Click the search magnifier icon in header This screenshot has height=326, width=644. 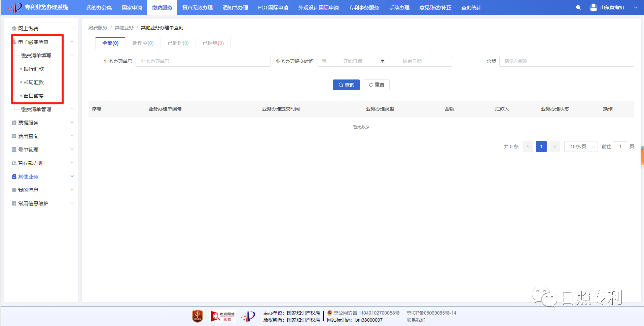578,7
